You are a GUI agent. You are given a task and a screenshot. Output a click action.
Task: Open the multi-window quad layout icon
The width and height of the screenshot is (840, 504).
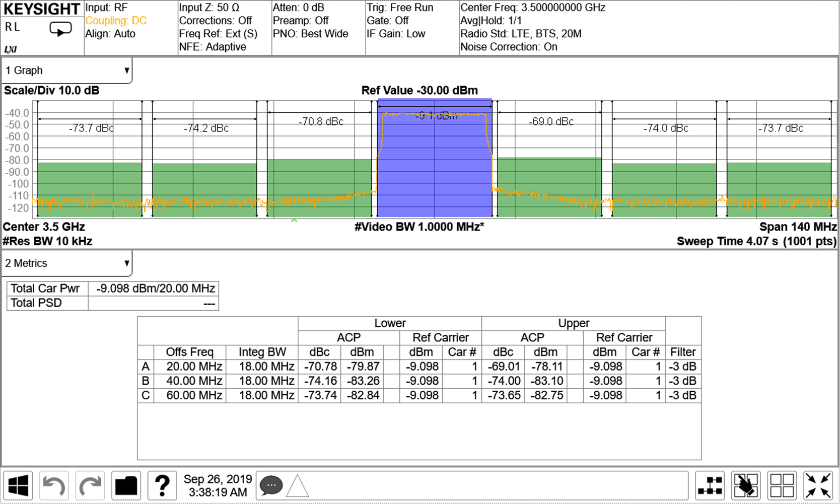coord(783,485)
